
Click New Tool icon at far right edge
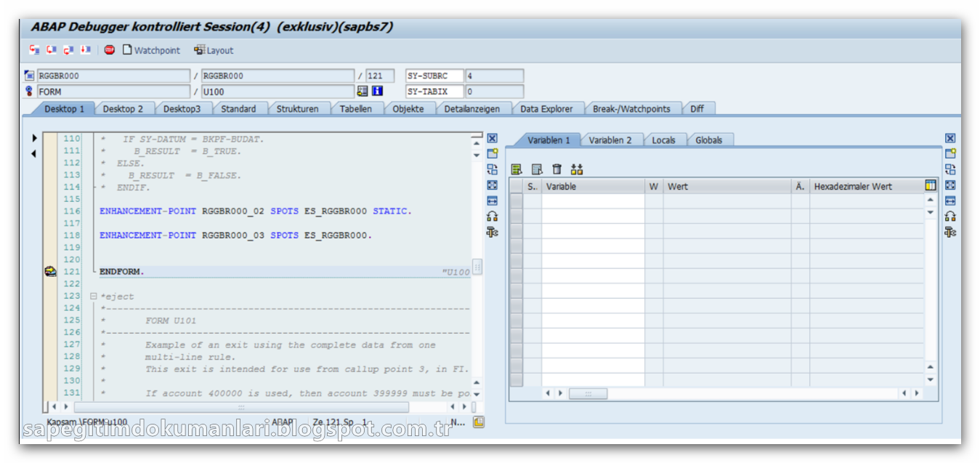(x=950, y=153)
